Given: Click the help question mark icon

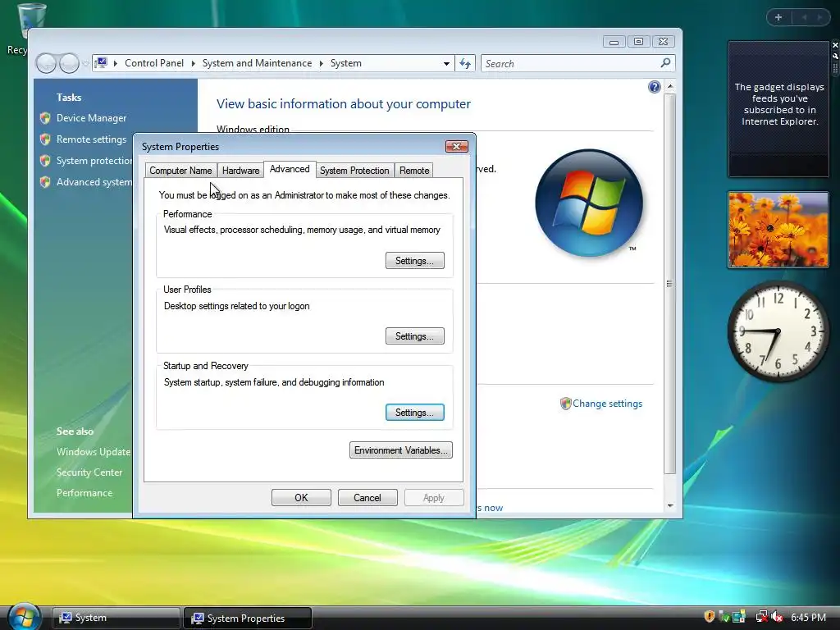Looking at the screenshot, I should [654, 87].
